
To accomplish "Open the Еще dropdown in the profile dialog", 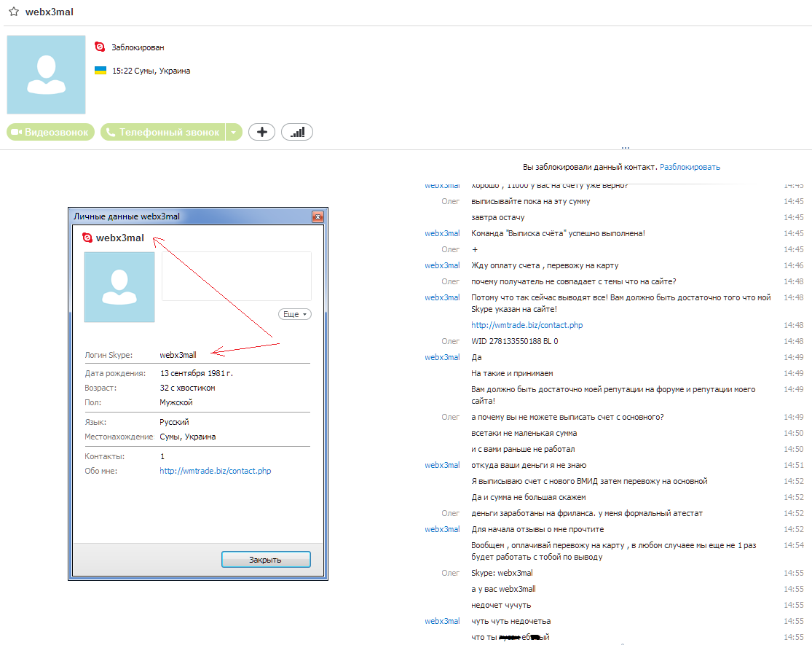I will click(295, 314).
